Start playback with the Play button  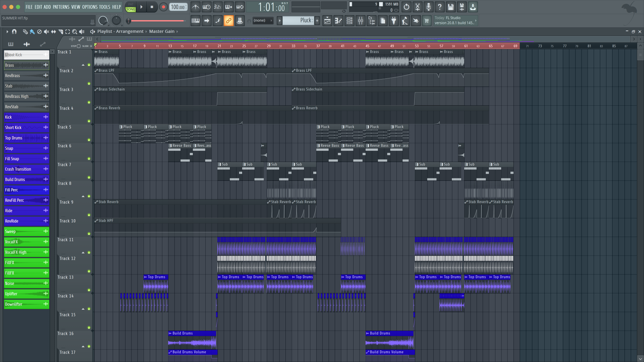coord(141,7)
